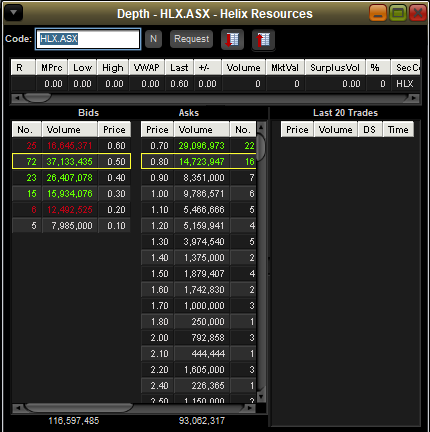This screenshot has width=430, height=432.
Task: Select the highlighted 0.50 bid row
Action: tap(71, 161)
